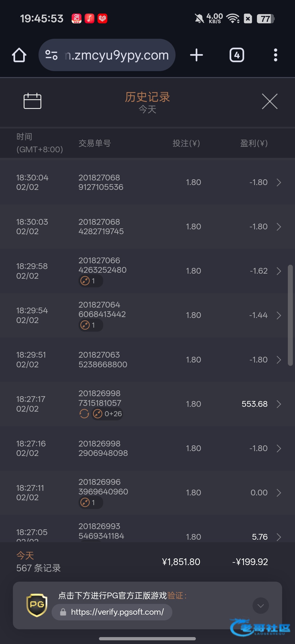295x644 pixels.
Task: Tap the address bar URL field
Action: click(117, 55)
